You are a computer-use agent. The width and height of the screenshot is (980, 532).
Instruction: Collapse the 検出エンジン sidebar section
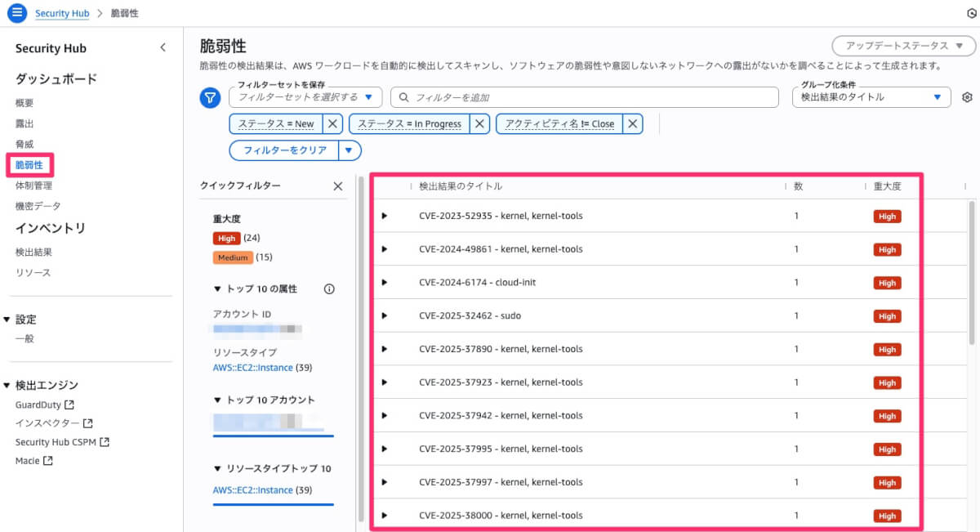(7, 385)
